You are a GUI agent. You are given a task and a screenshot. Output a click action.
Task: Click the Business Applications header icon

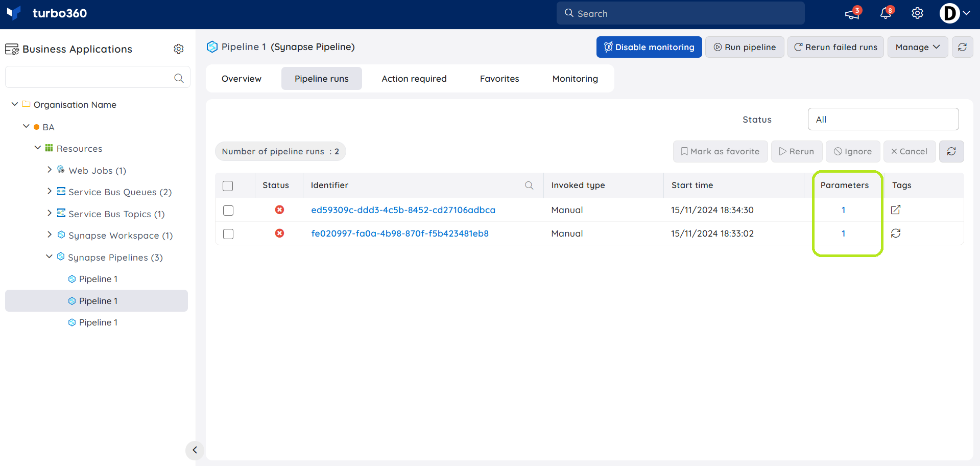pos(12,49)
